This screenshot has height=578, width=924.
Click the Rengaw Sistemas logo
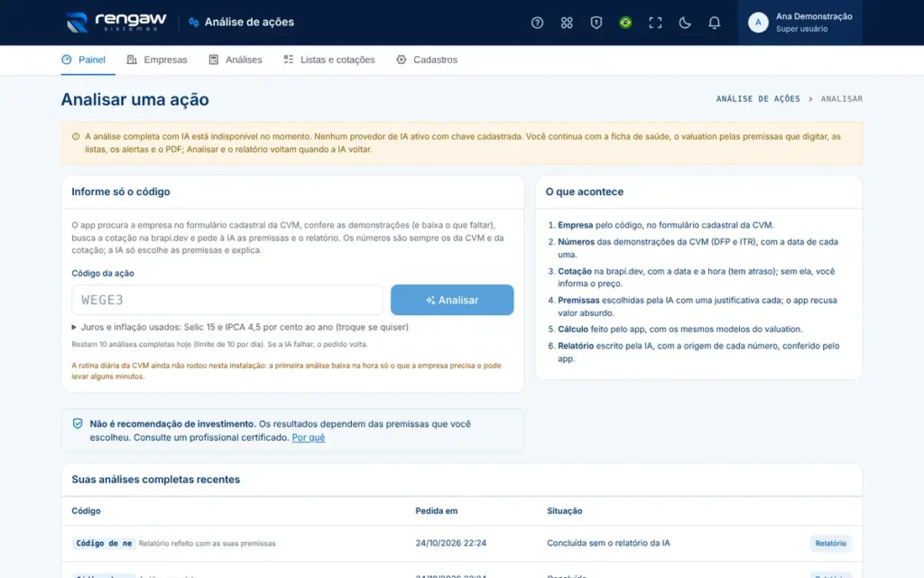[x=116, y=22]
